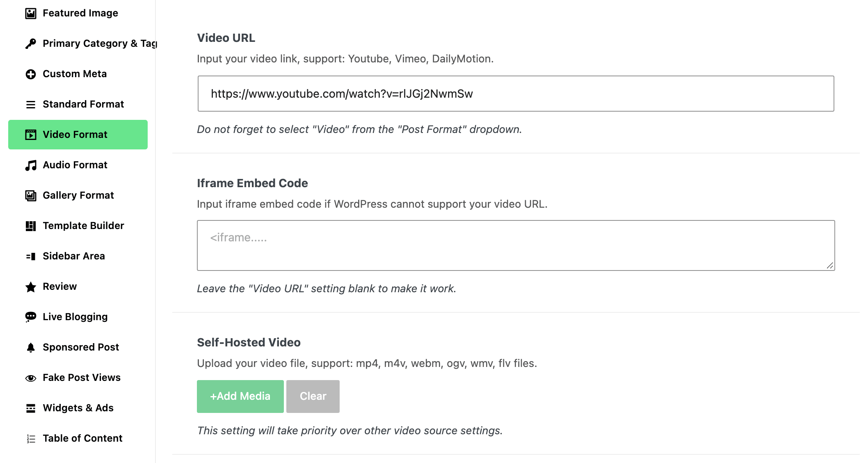Click the Template Builder grid icon
The image size is (868, 463).
pyautogui.click(x=31, y=226)
